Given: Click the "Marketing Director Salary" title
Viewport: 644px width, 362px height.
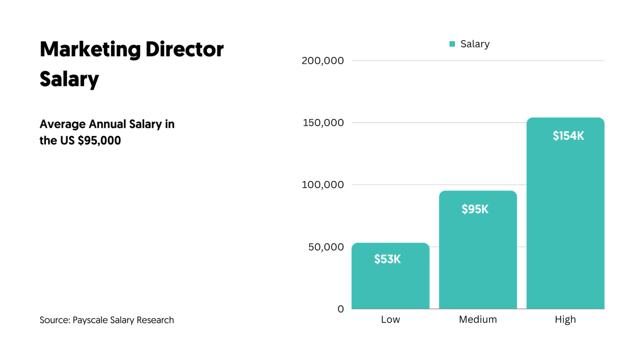Looking at the screenshot, I should point(132,64).
